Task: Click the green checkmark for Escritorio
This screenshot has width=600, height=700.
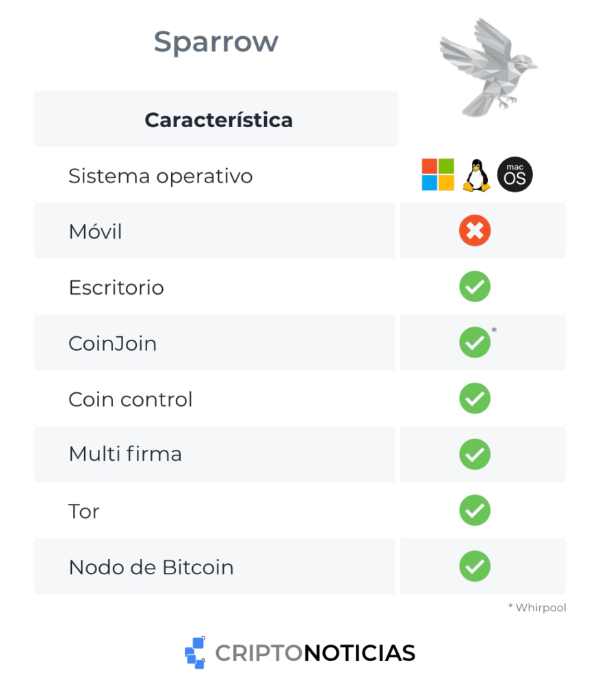Action: point(475,287)
